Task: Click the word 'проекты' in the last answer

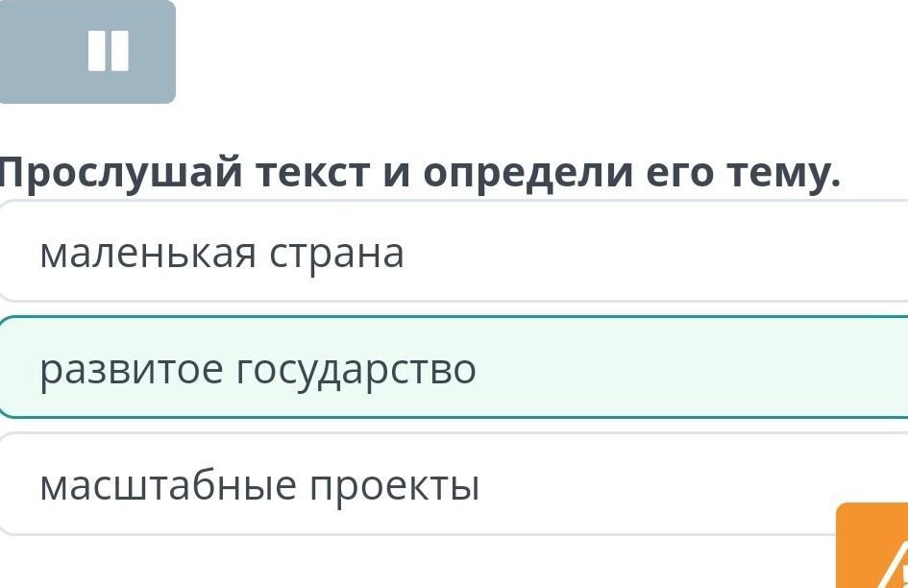Action: tap(394, 486)
